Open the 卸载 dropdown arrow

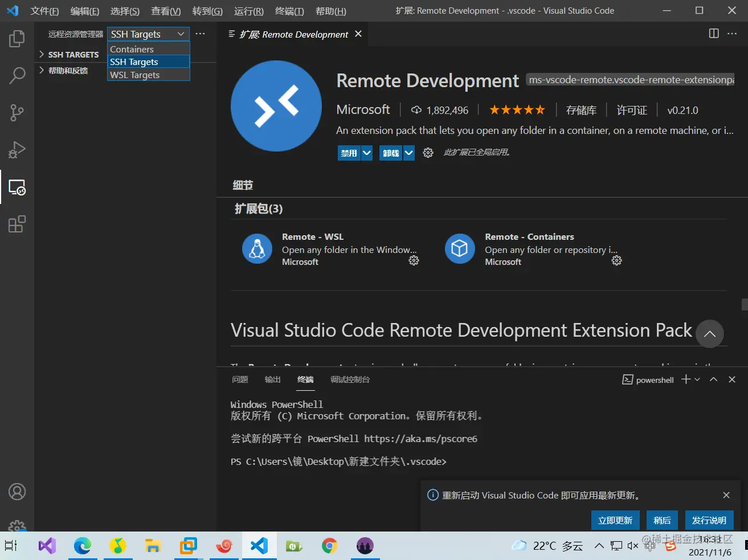click(409, 153)
